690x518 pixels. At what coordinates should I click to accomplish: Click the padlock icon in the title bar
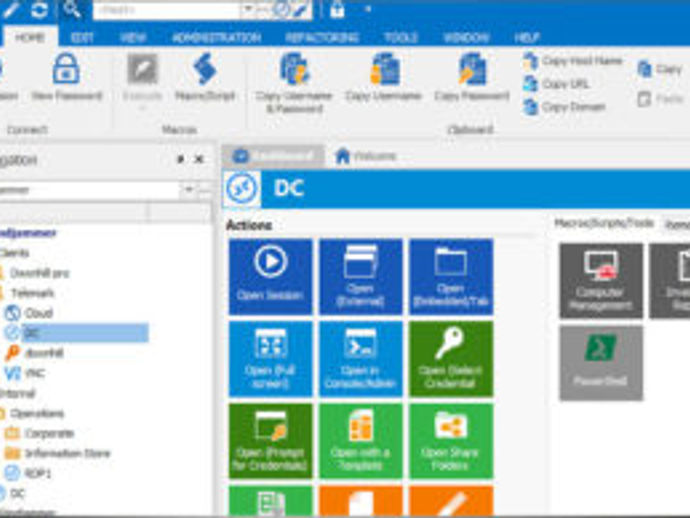click(337, 9)
